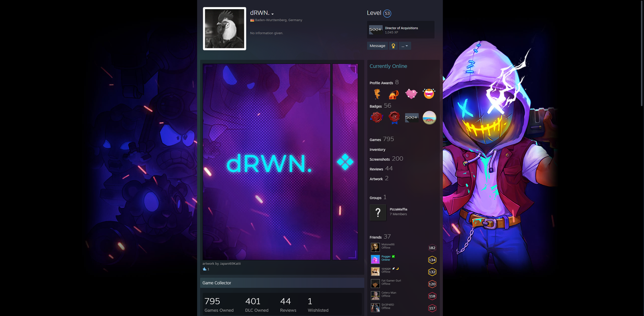Click Pogger friend avatar
This screenshot has height=316, width=644.
[x=375, y=259]
